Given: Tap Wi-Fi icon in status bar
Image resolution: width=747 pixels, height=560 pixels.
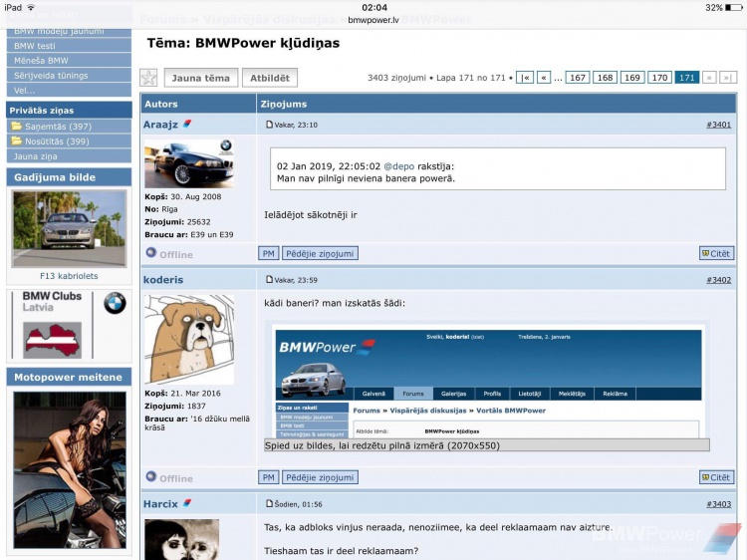Looking at the screenshot, I should pyautogui.click(x=32, y=7).
